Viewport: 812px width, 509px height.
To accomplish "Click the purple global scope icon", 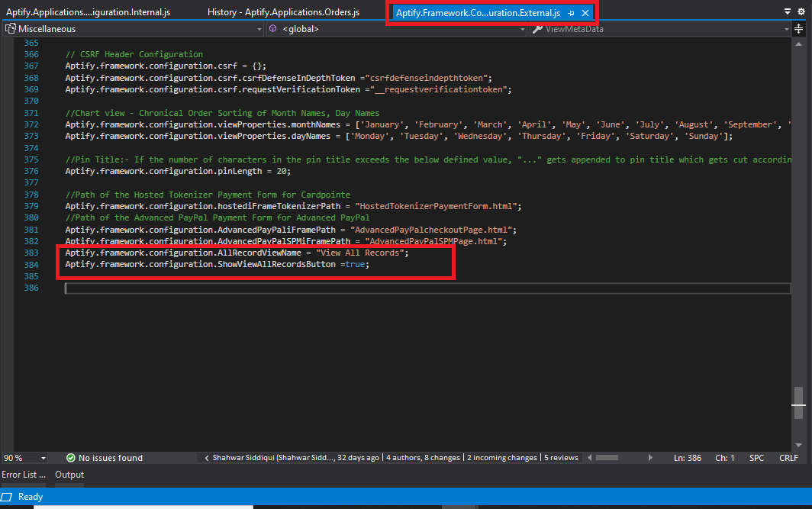I will click(273, 29).
